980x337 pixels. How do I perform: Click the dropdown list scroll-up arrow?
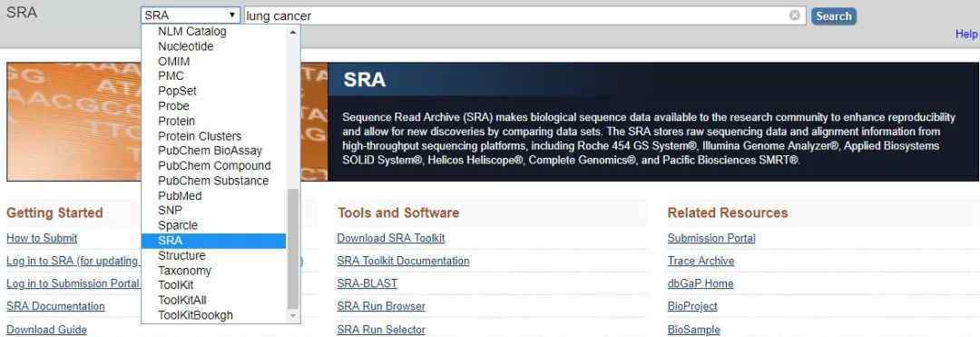click(293, 31)
